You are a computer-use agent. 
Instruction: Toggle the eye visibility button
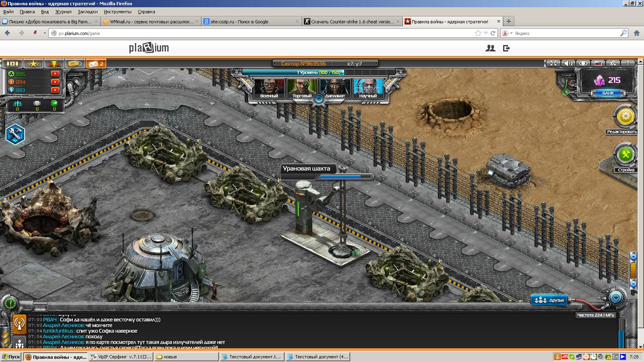point(583,63)
